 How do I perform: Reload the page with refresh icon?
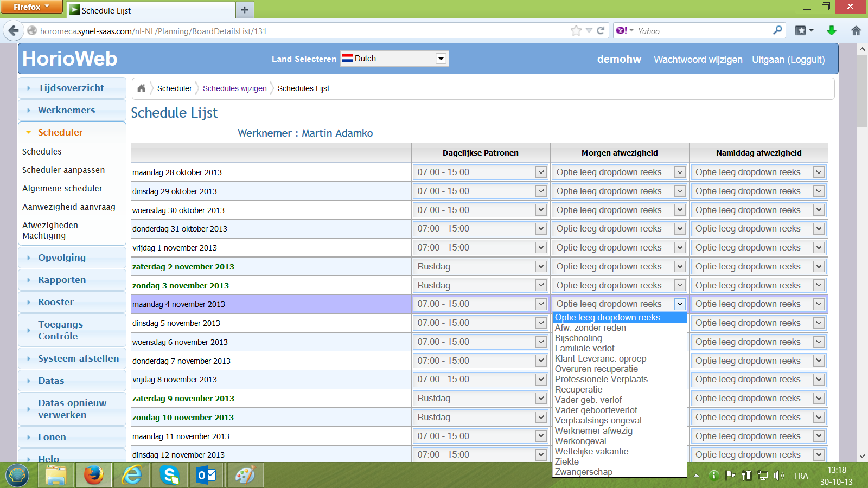pos(601,31)
